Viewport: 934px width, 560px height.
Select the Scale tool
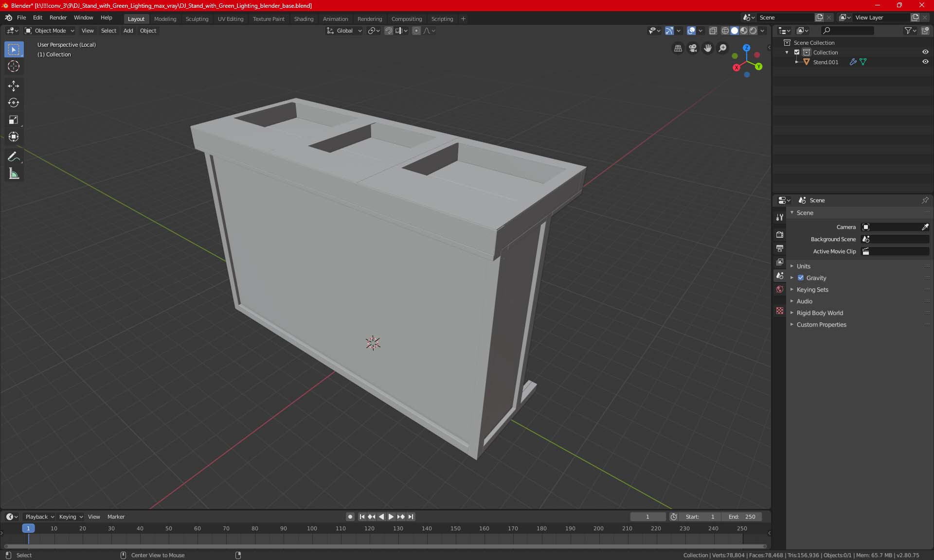14,120
